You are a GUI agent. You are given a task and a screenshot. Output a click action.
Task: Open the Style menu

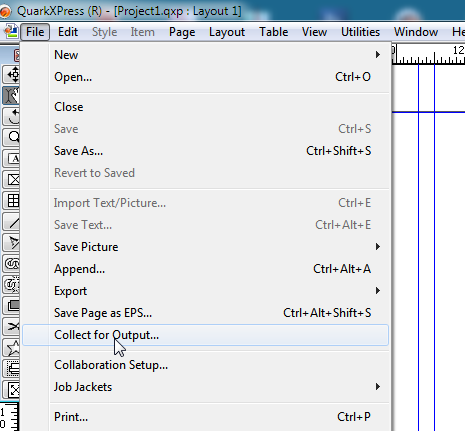[x=104, y=32]
